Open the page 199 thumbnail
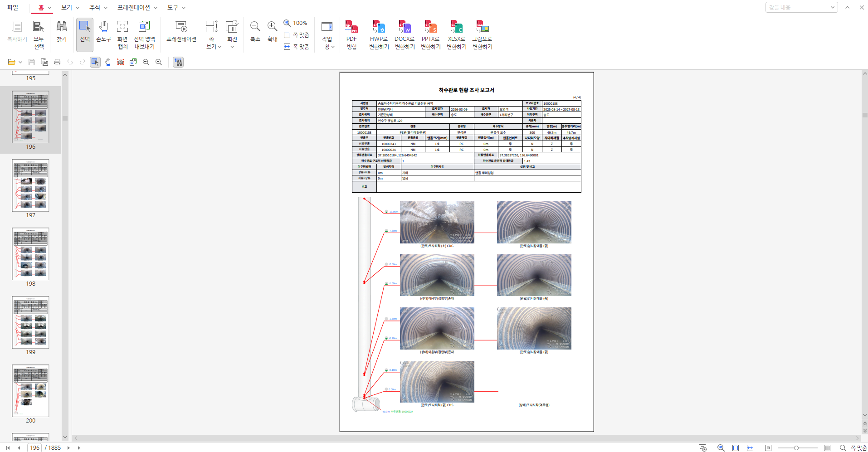 click(30, 322)
